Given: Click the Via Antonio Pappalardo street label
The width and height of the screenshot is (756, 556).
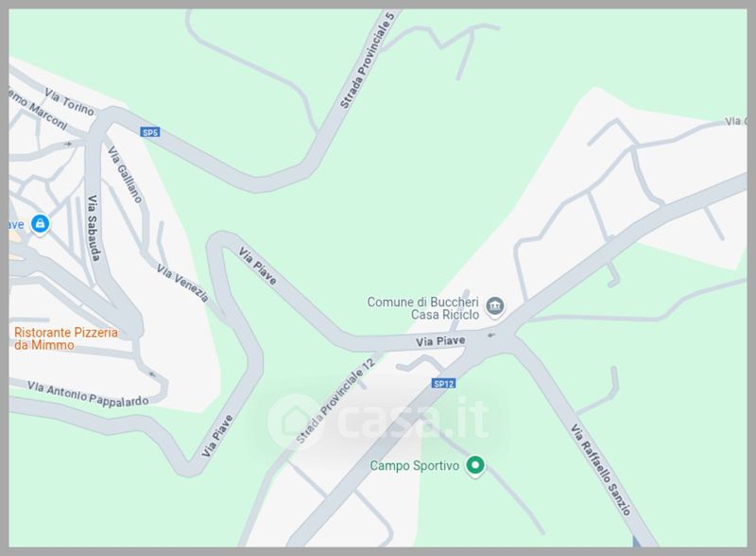Looking at the screenshot, I should 88,393.
